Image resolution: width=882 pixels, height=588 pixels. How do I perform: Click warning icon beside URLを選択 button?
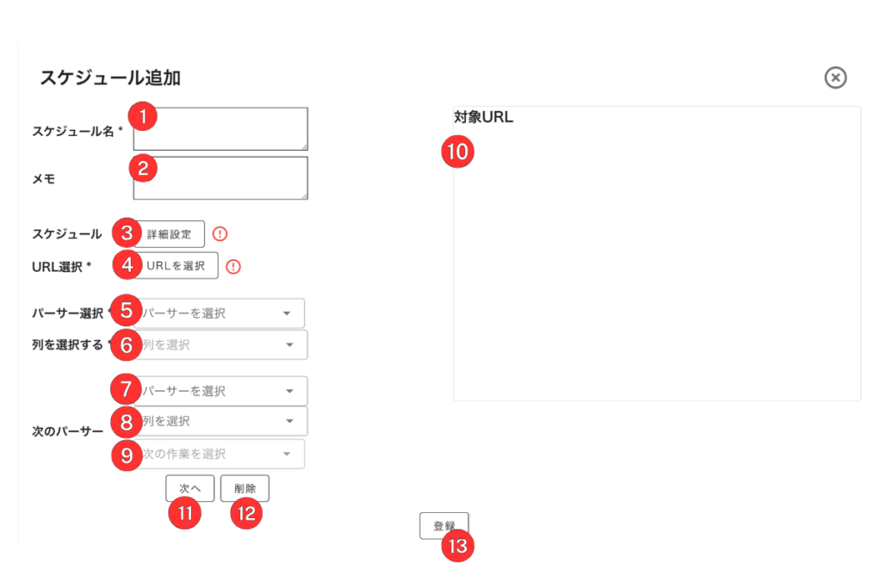tap(233, 267)
